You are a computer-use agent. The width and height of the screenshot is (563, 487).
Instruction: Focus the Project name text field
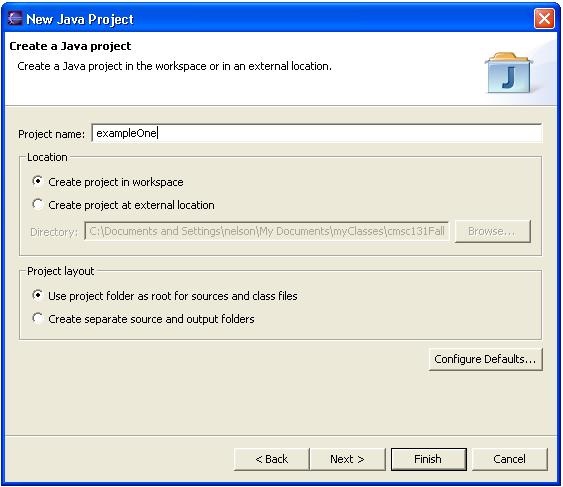[317, 133]
